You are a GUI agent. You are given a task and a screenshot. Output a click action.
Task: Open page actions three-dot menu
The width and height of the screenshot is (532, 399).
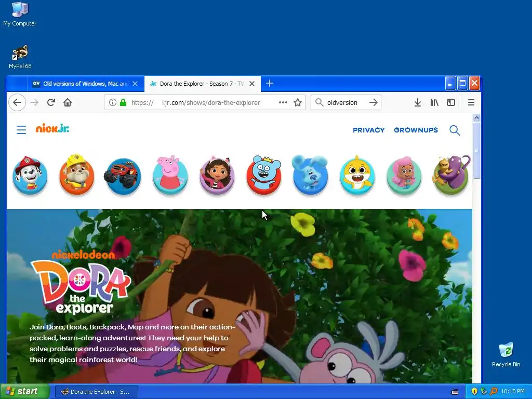(283, 102)
